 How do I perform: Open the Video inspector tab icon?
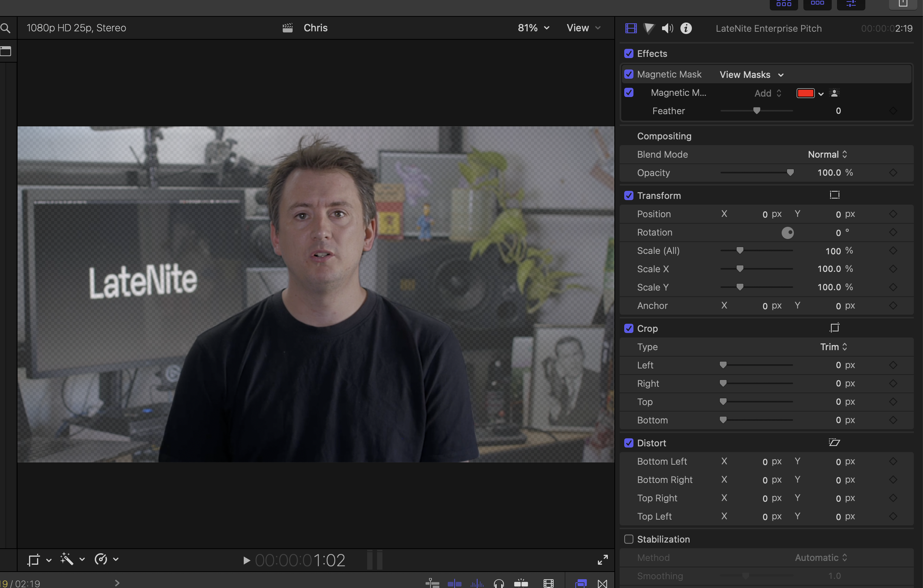pyautogui.click(x=630, y=28)
